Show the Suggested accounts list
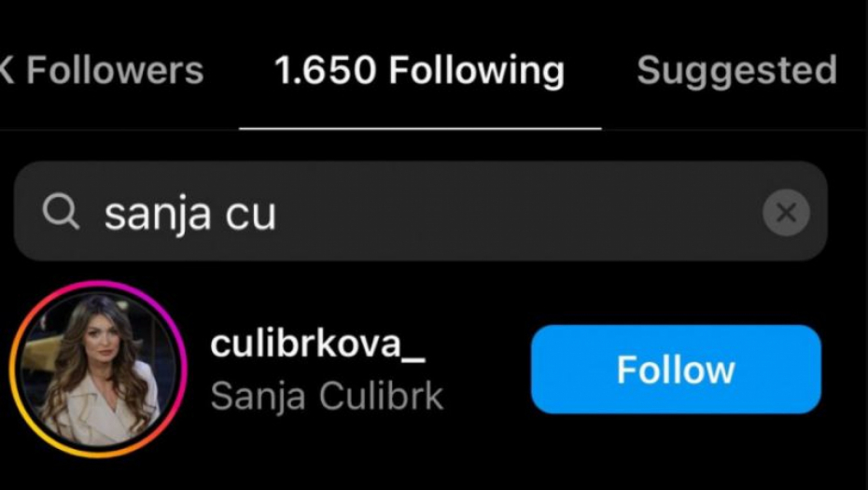Screen dimensions: 868x490 tap(736, 71)
